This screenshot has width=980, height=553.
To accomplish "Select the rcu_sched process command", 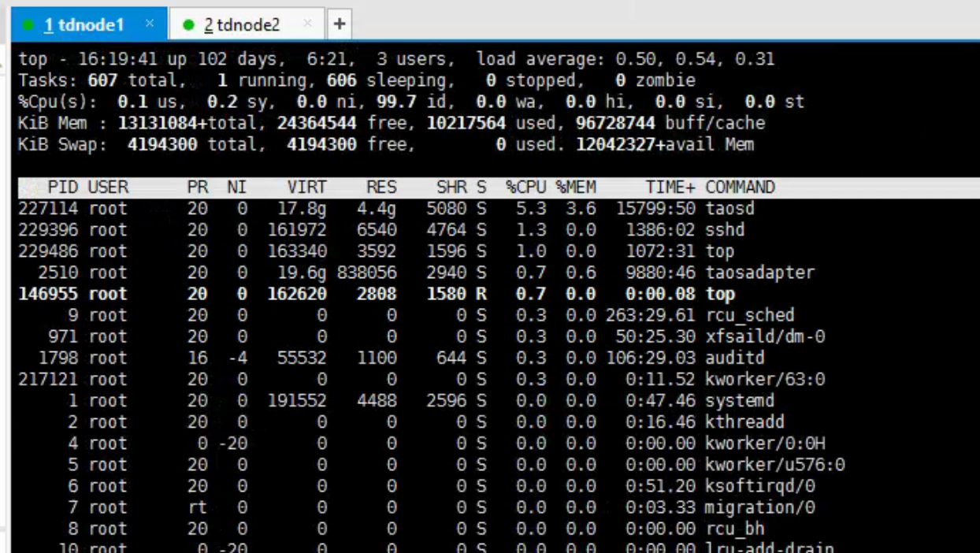I will pyautogui.click(x=750, y=315).
